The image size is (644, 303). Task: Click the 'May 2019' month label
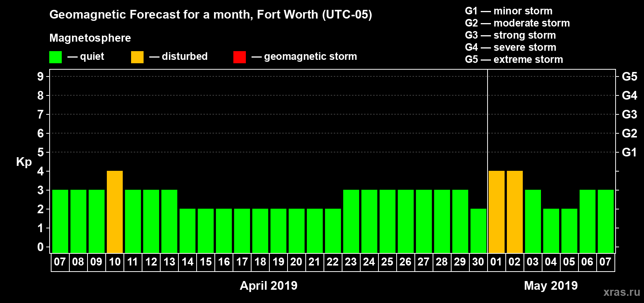(x=551, y=286)
